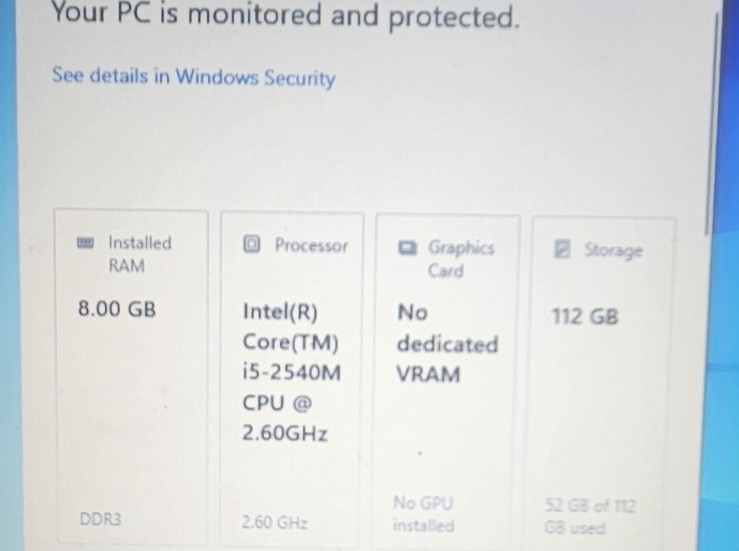Select the 8.00 GB RAM value
This screenshot has height=551, width=739.
tap(117, 309)
